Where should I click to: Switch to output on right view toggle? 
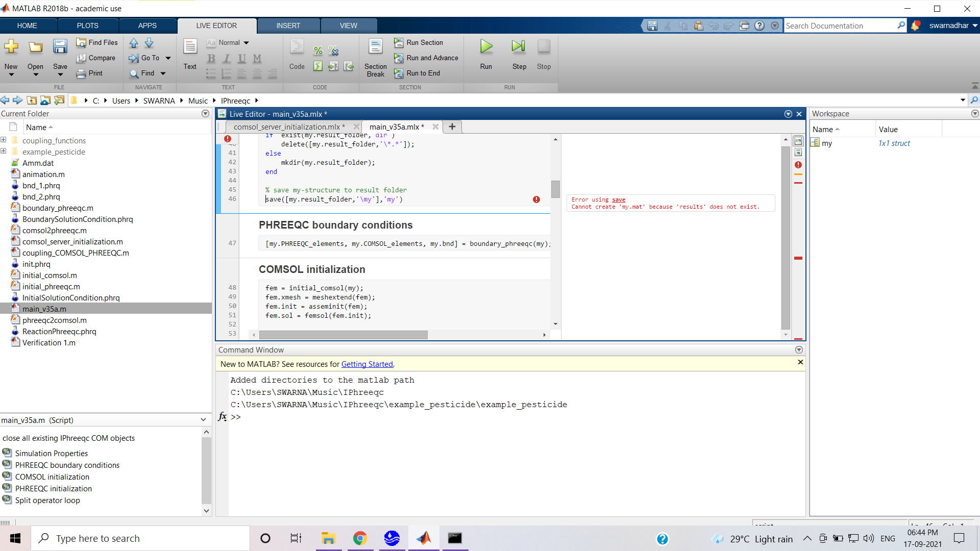(x=798, y=141)
